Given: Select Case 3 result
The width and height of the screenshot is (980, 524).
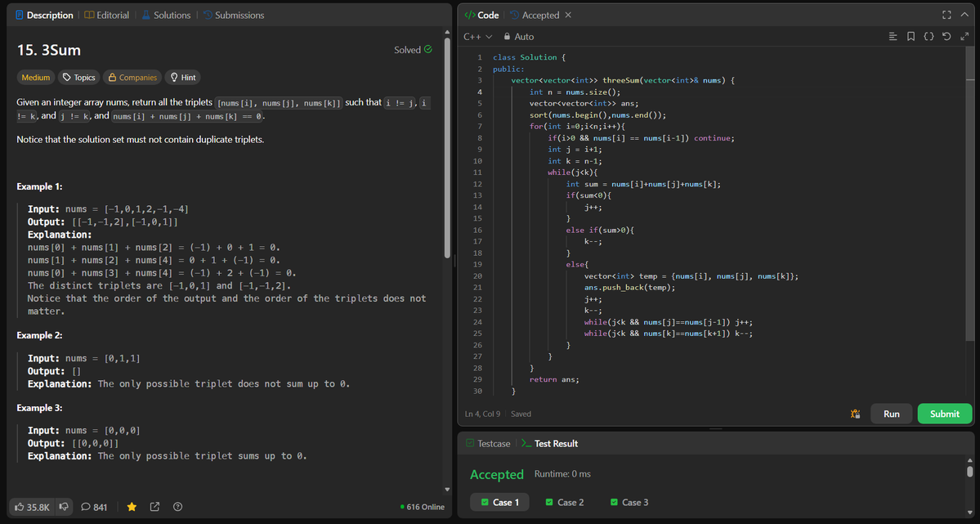Looking at the screenshot, I should tap(628, 502).
